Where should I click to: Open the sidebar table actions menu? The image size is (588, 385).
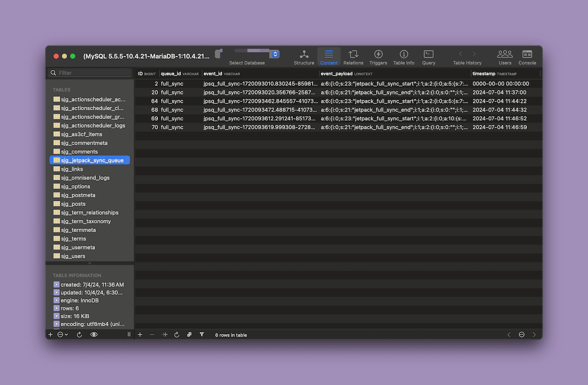(x=63, y=335)
